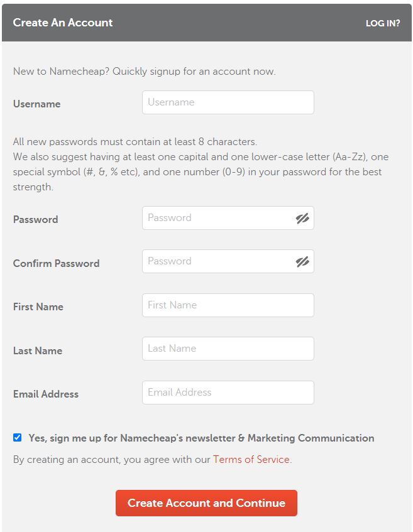This screenshot has height=532, width=413.
Task: Click the LOG IN? link
Action: pos(383,23)
